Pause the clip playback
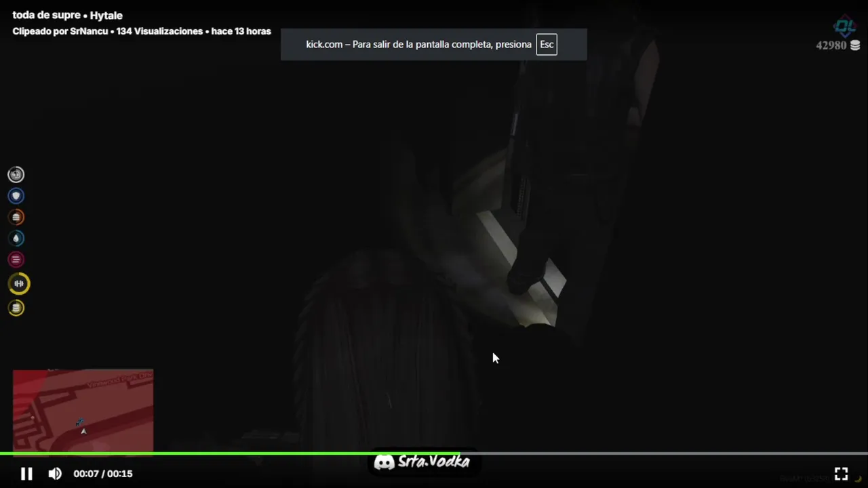Screen dimensions: 868x488 point(26,474)
